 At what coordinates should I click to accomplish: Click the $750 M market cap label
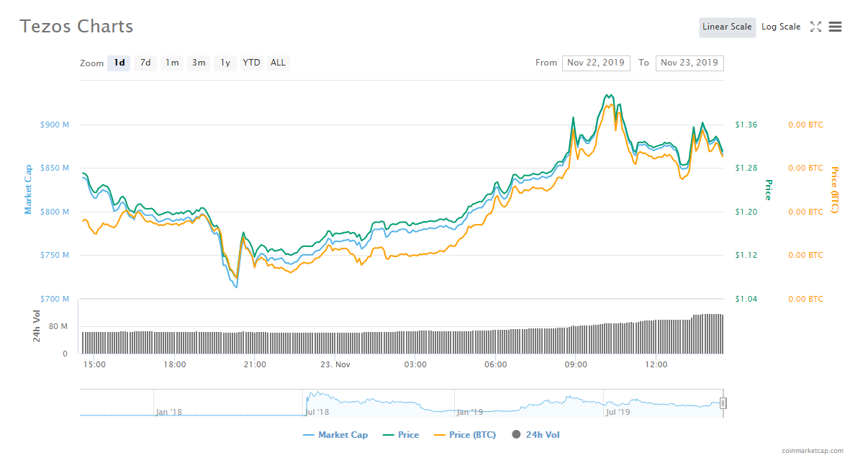pos(55,255)
